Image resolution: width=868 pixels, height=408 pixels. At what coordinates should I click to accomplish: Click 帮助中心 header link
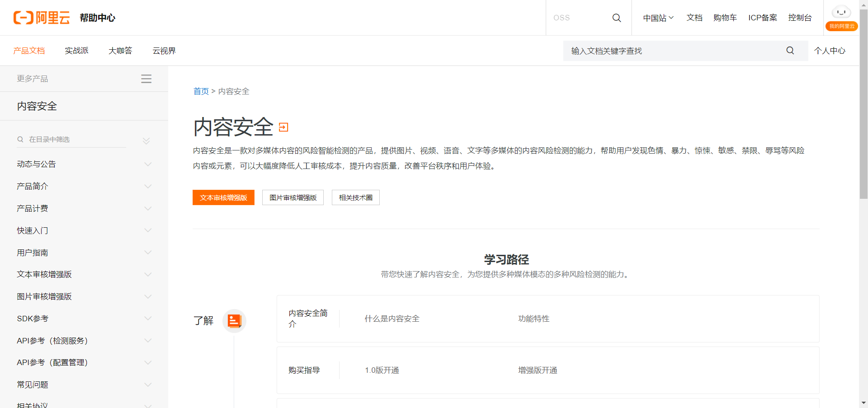[98, 18]
